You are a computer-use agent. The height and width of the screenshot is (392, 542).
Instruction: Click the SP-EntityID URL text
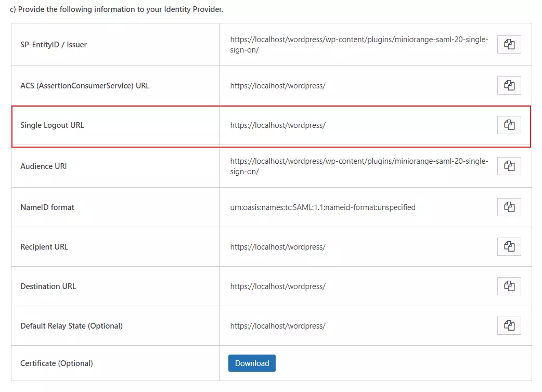point(359,45)
